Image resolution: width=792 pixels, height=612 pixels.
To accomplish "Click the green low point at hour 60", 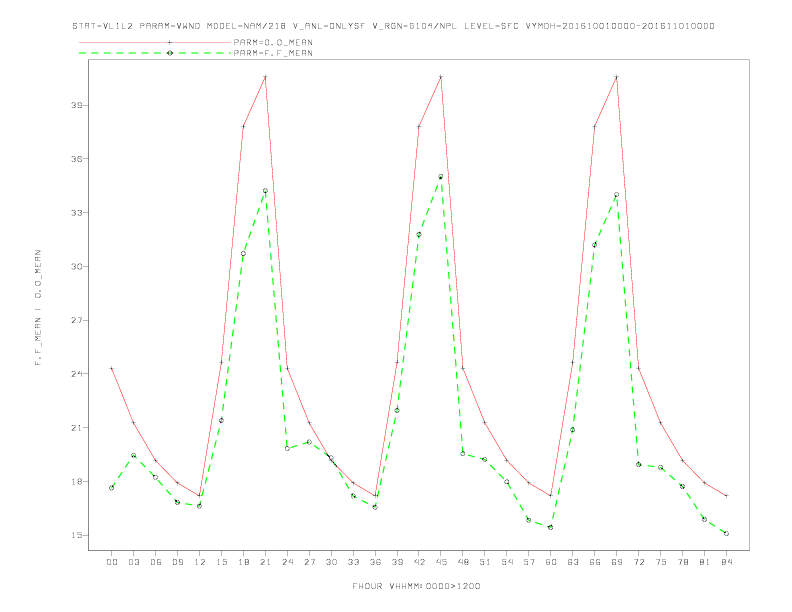I will coord(551,527).
